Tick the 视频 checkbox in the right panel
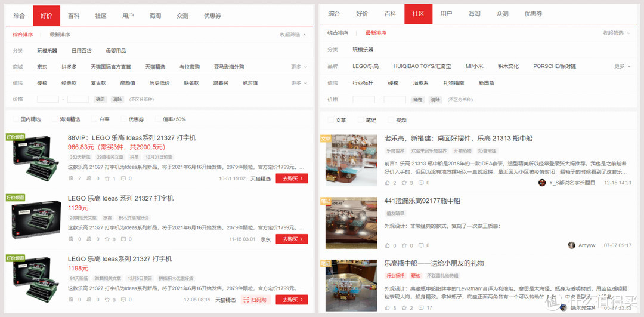This screenshot has height=317, width=644. pyautogui.click(x=391, y=120)
